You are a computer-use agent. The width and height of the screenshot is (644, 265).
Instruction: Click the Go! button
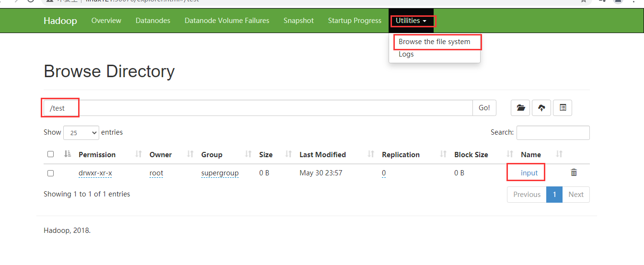click(x=484, y=108)
